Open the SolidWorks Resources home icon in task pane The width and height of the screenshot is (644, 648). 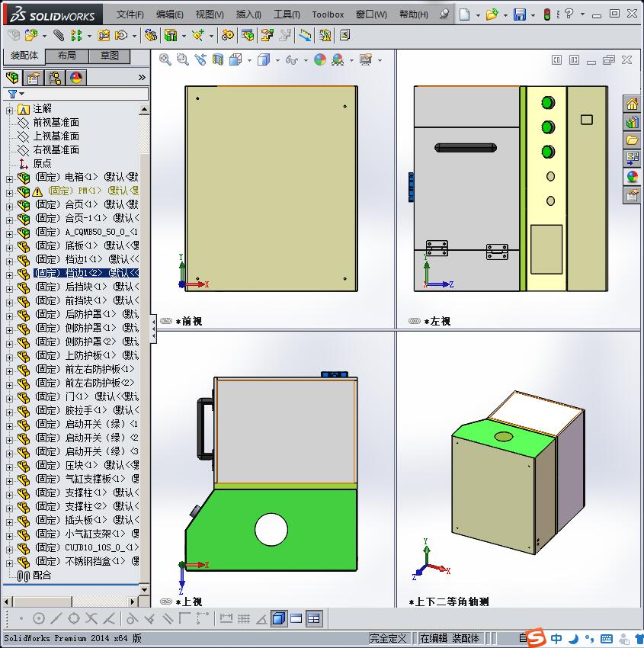[x=632, y=104]
